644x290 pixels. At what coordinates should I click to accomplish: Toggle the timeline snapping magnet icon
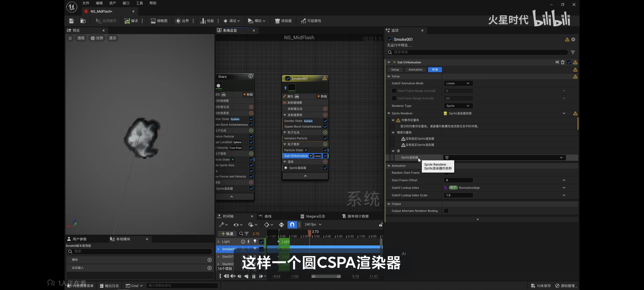[292, 224]
